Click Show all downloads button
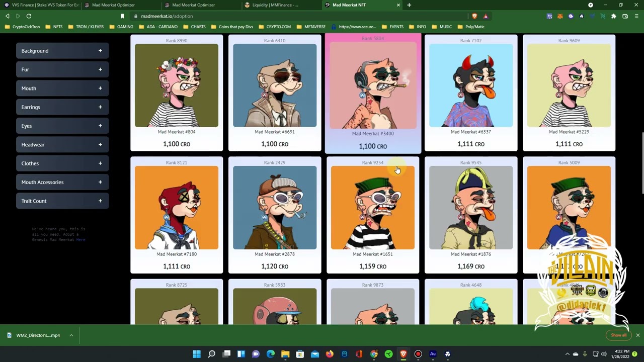The image size is (644, 362). (x=619, y=335)
